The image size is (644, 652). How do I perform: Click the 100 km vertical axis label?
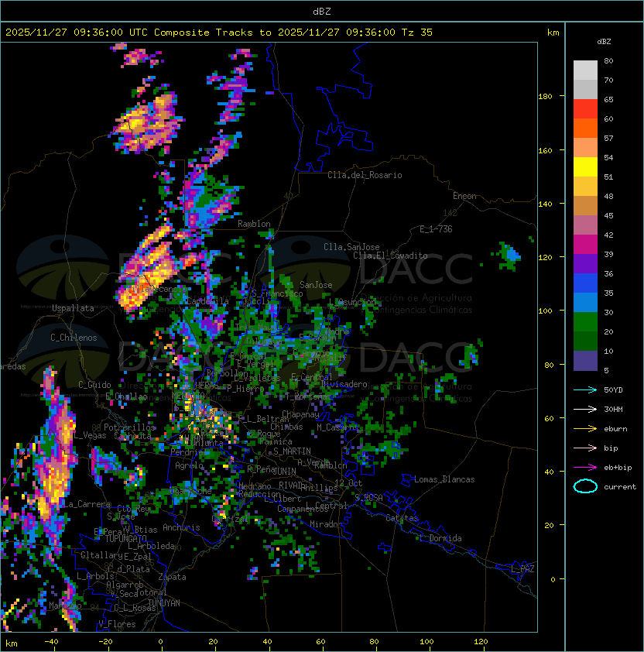point(545,311)
